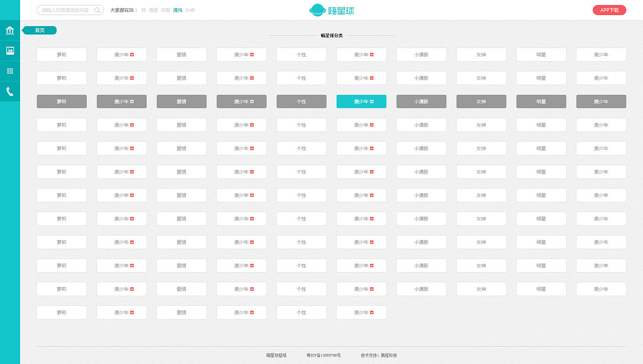This screenshot has height=364, width=643.
Task: Click trending search term 女神 in header
Action: click(x=190, y=10)
